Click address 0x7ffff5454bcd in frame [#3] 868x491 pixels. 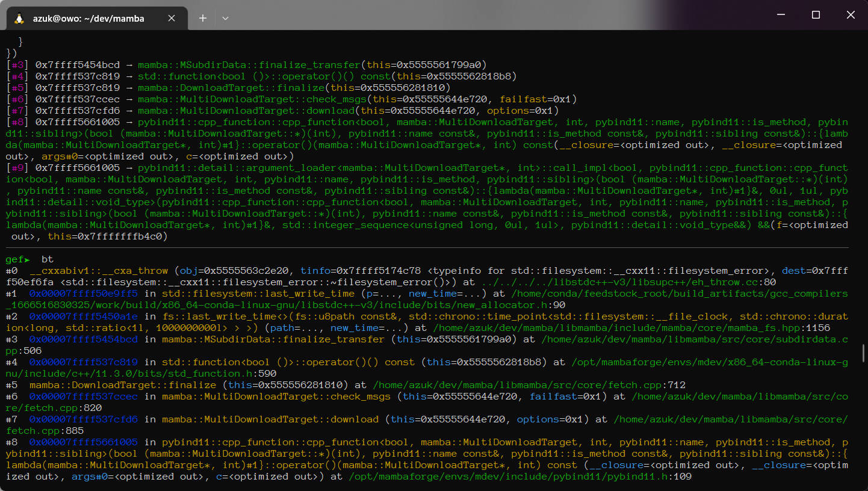[x=78, y=65]
